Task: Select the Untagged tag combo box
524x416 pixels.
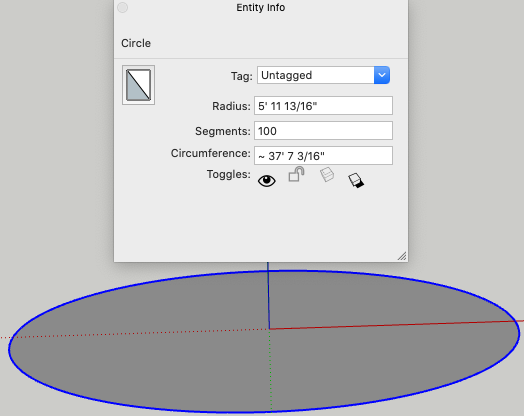Action: click(323, 75)
